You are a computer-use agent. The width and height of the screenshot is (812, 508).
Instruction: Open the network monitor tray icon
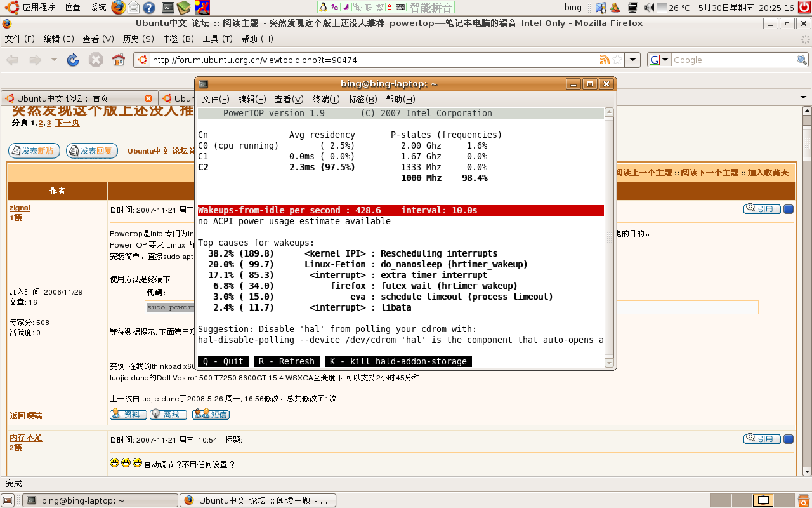632,8
